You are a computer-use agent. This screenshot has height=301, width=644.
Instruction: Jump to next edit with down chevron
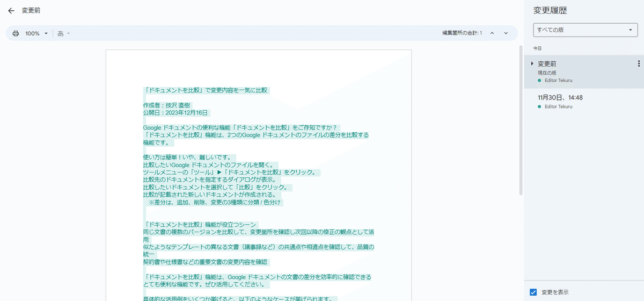click(x=506, y=33)
